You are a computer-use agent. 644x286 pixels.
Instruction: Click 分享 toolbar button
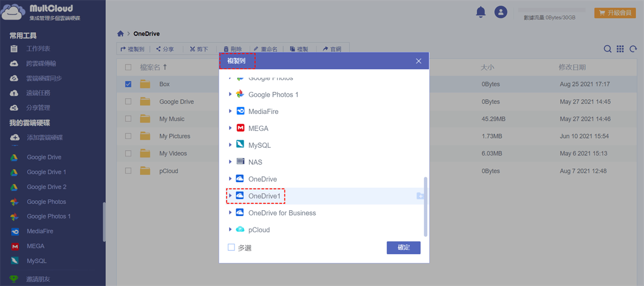click(165, 49)
